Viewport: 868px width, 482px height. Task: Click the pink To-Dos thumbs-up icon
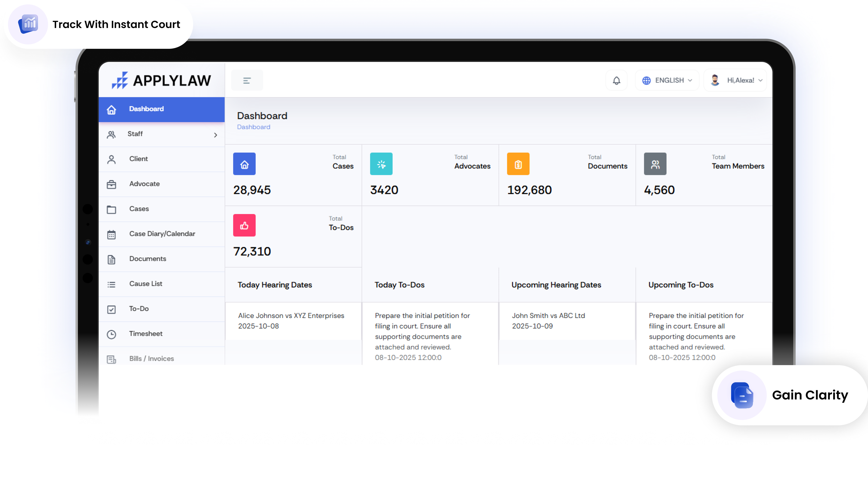244,225
